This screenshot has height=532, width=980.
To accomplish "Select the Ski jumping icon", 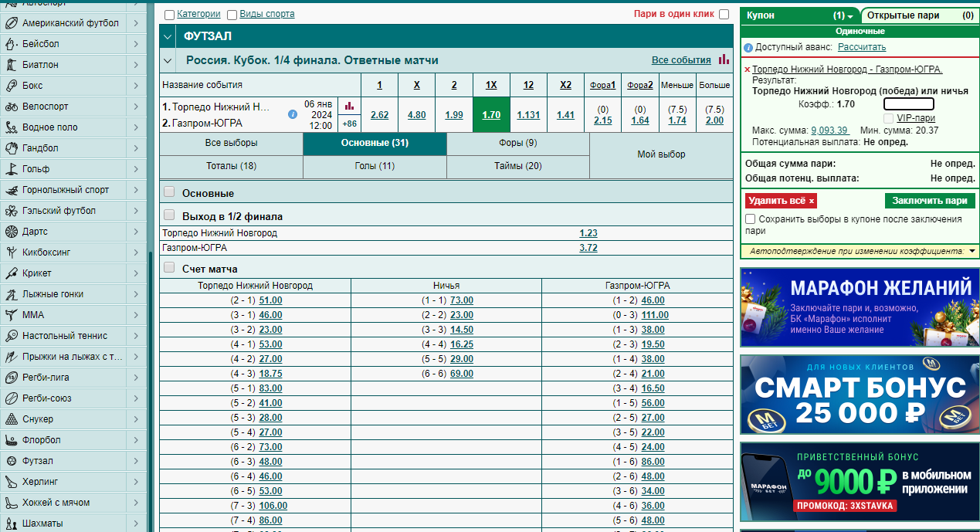I will pyautogui.click(x=11, y=357).
